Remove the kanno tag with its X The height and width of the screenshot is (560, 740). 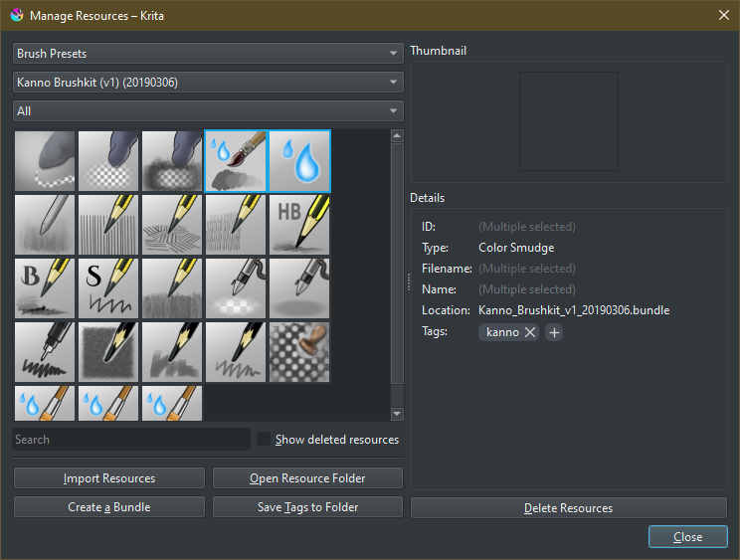tap(530, 332)
